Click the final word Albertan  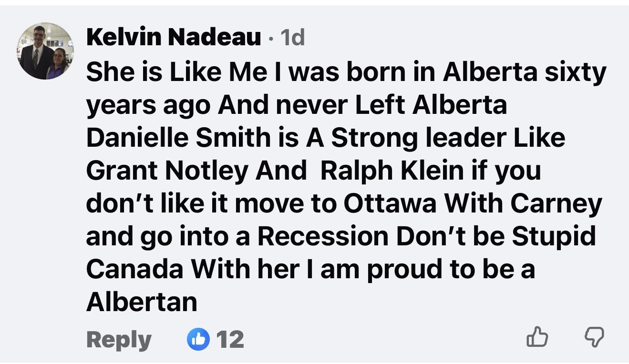[x=142, y=302]
